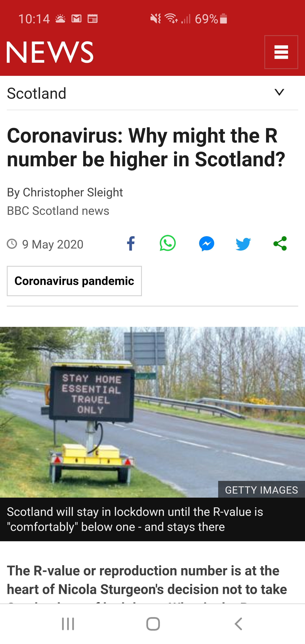
Task: Go to BBC NEWS home logo
Action: pos(50,52)
